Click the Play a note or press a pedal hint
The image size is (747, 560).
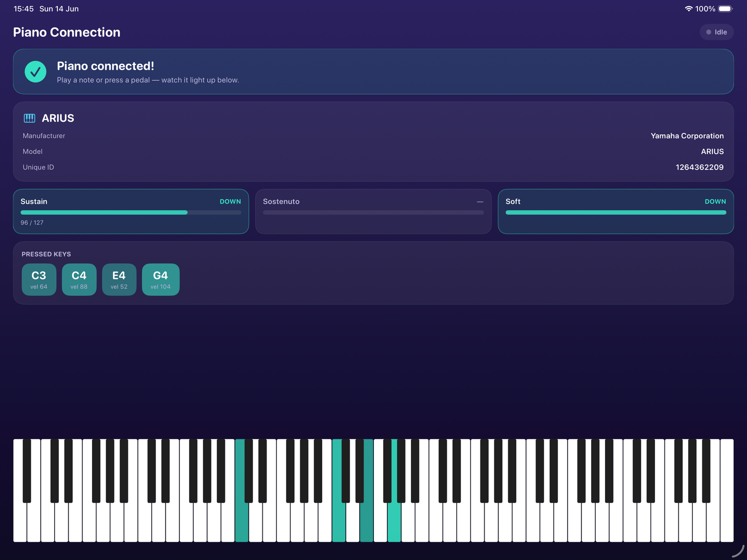click(x=148, y=80)
